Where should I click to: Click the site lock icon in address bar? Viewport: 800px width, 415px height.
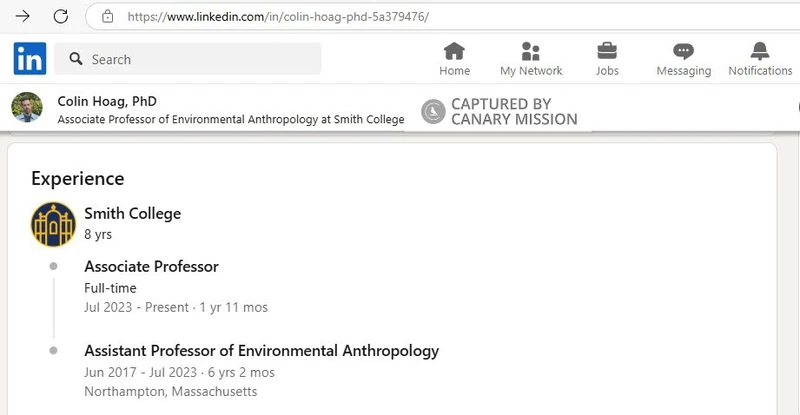pyautogui.click(x=108, y=16)
